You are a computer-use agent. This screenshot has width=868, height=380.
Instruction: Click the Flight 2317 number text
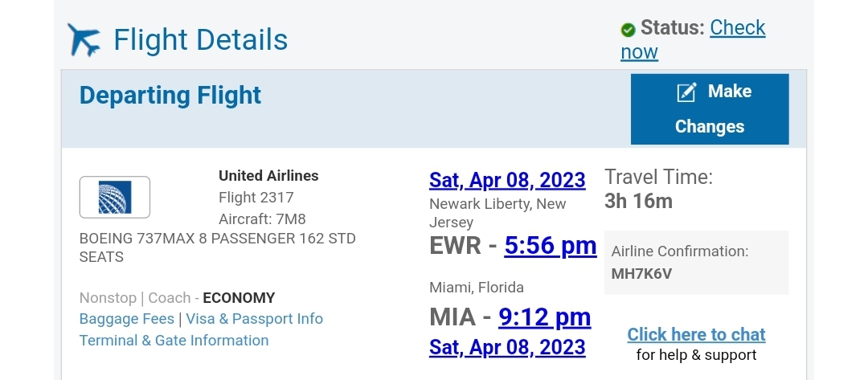click(x=256, y=198)
